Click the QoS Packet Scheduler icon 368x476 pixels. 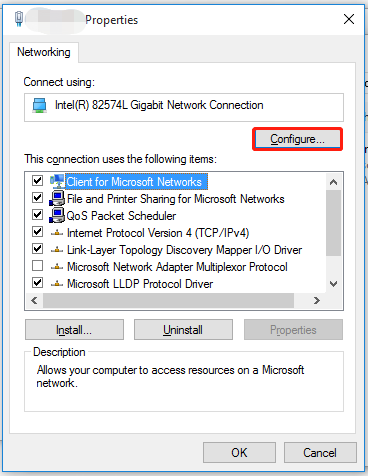[57, 215]
